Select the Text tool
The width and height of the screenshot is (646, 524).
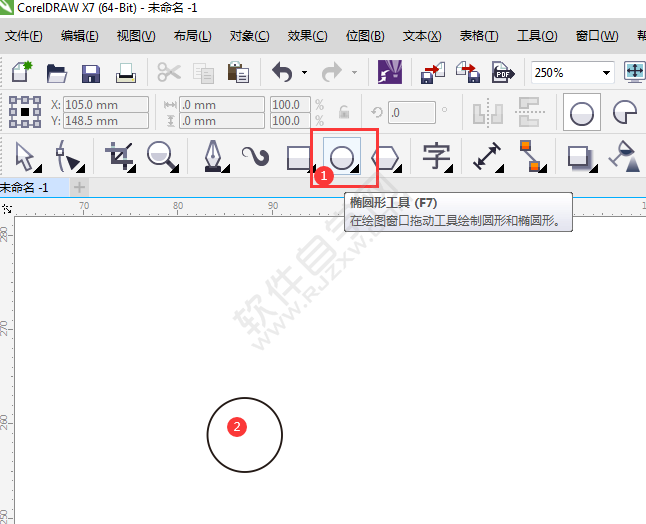click(437, 157)
